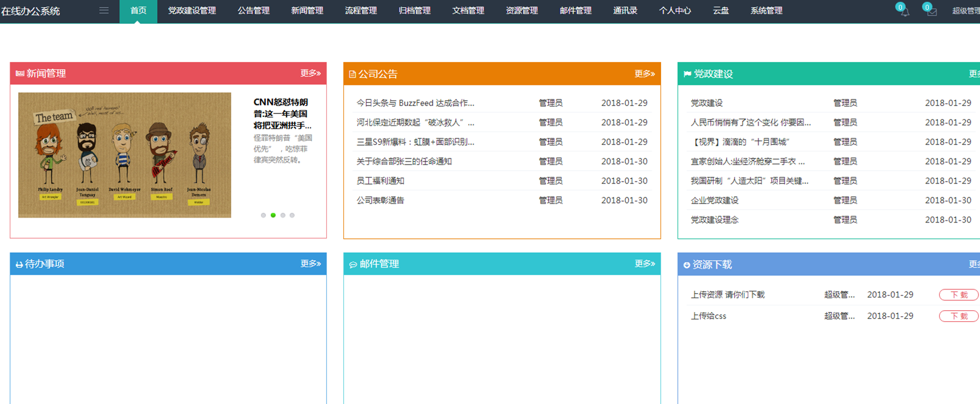
Task: Click 更多 in 公司公告 panel
Action: 645,74
